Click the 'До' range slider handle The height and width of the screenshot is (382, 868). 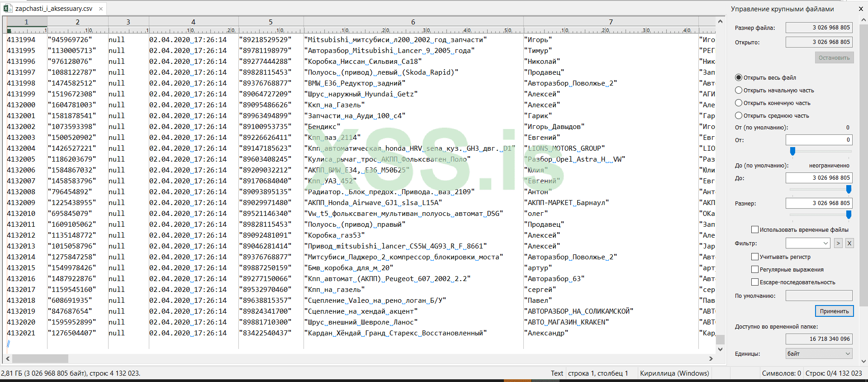click(849, 189)
